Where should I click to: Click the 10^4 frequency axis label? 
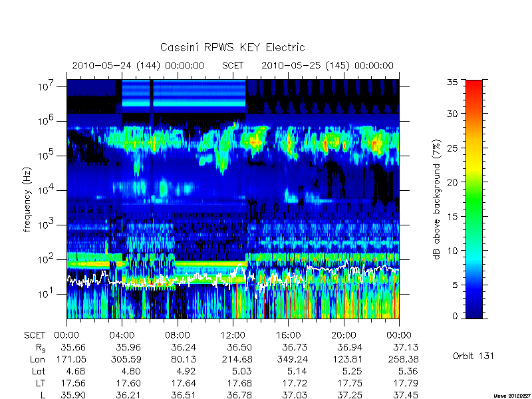45,190
